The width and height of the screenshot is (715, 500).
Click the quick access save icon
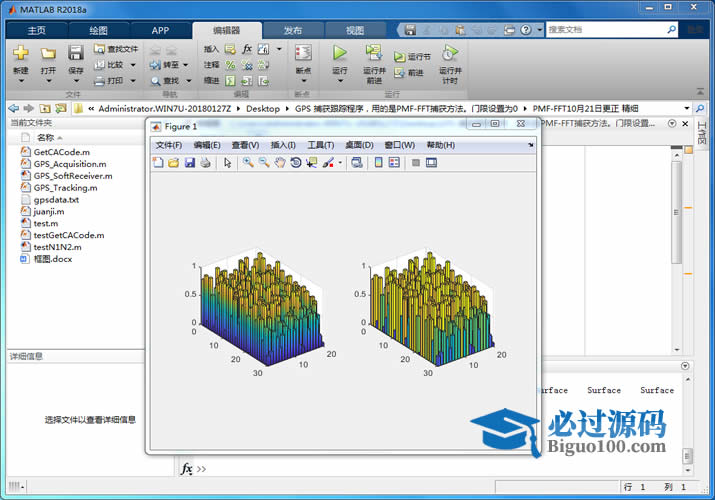point(410,30)
